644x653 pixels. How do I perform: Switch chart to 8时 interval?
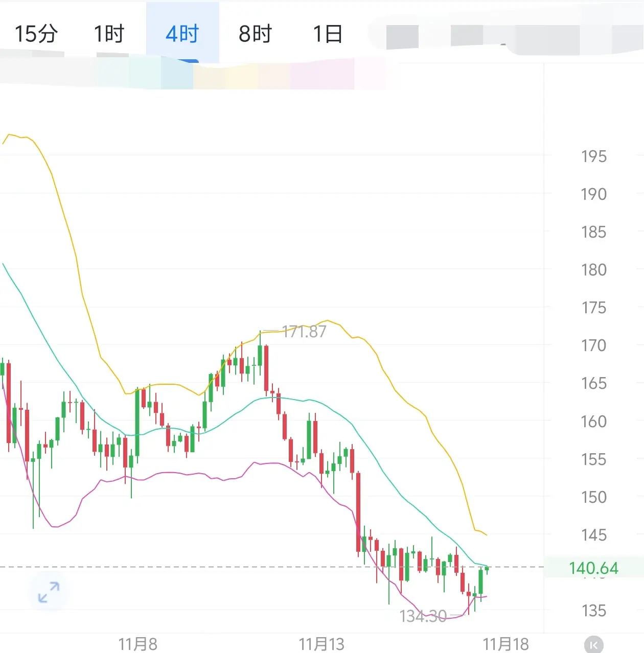256,34
